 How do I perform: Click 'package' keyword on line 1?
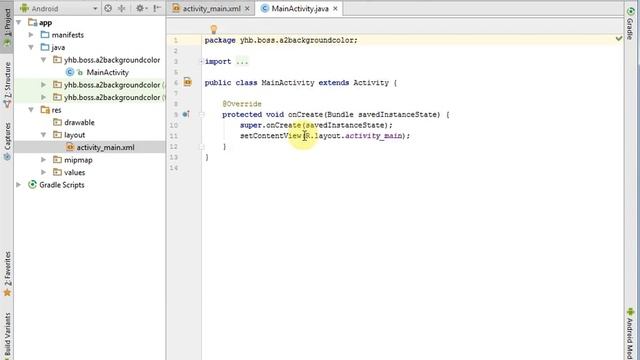(220, 40)
